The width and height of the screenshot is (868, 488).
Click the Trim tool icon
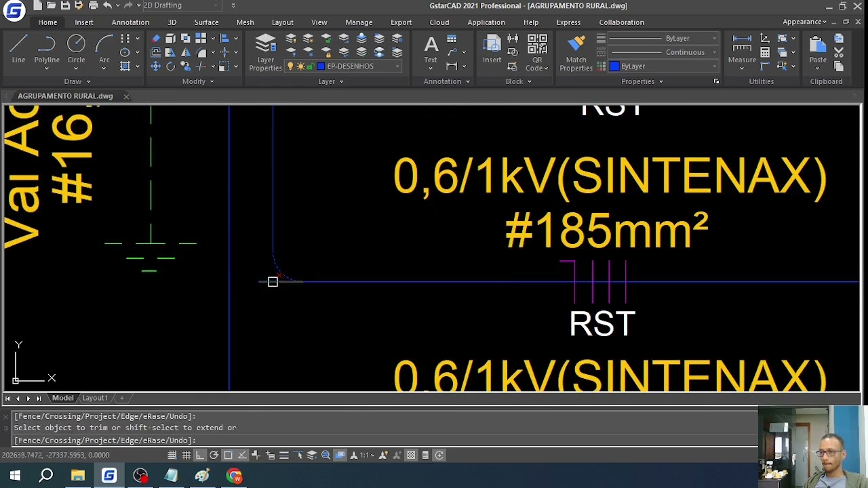(202, 66)
